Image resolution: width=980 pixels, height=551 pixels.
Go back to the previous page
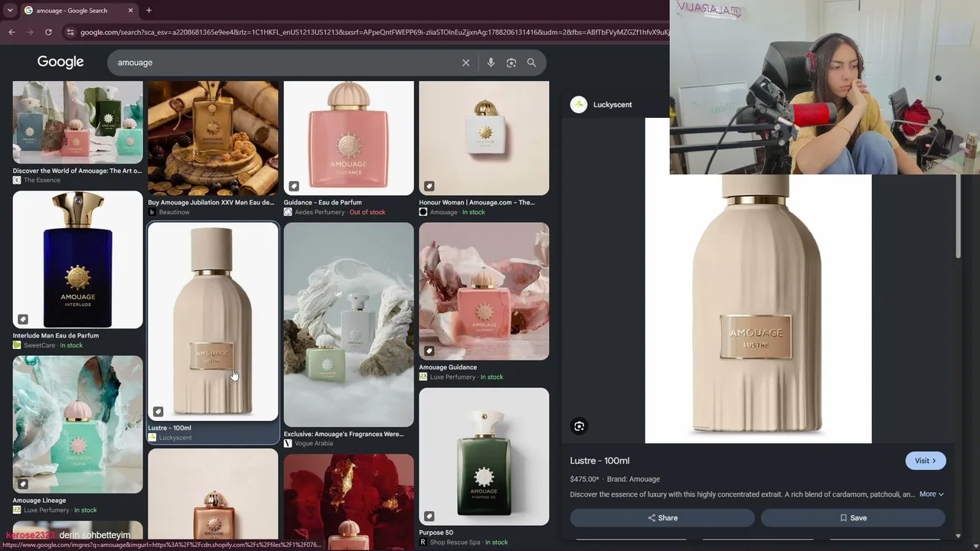click(x=11, y=32)
